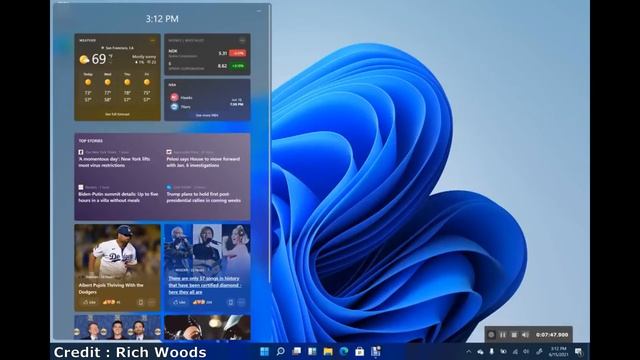Open more options on Albert Pujols card
Screen dimensions: 640x360
pos(152,302)
